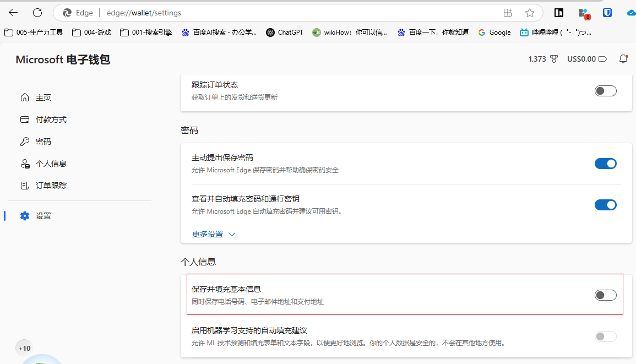636x364 pixels.
Task: Click the home icon beside 主页
Action: [x=25, y=97]
